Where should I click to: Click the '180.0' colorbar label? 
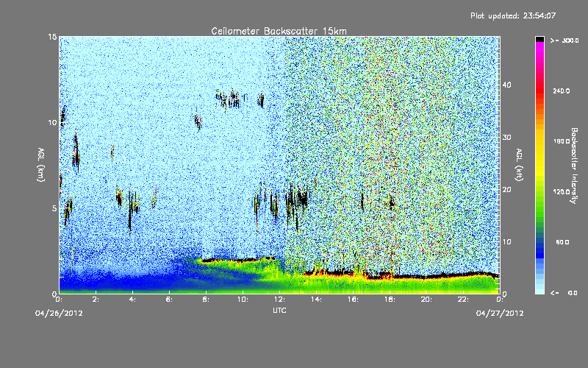[x=562, y=141]
